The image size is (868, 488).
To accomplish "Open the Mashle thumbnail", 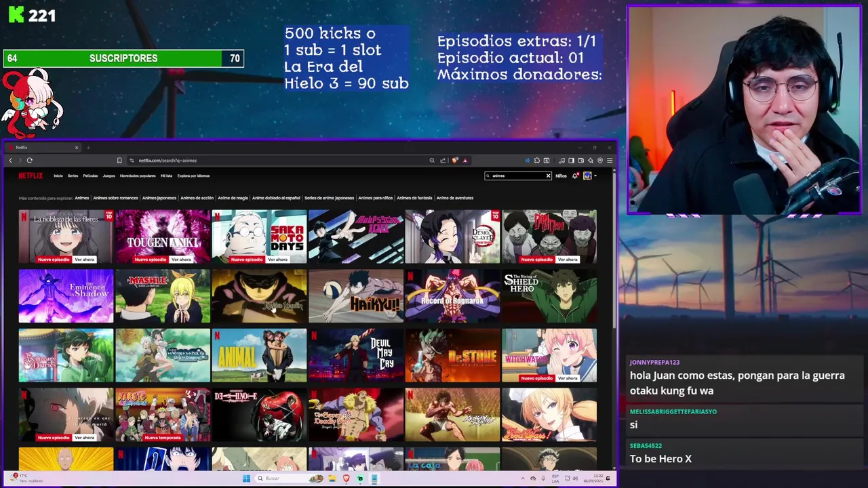I will pos(163,296).
